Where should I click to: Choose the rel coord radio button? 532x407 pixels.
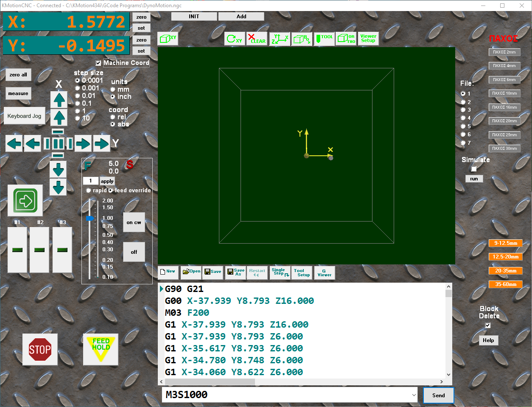click(113, 117)
